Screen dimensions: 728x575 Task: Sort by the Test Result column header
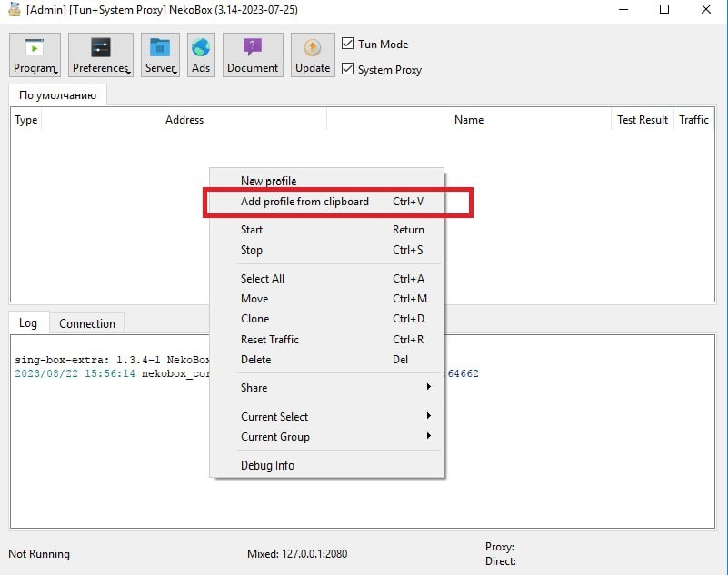click(x=642, y=120)
